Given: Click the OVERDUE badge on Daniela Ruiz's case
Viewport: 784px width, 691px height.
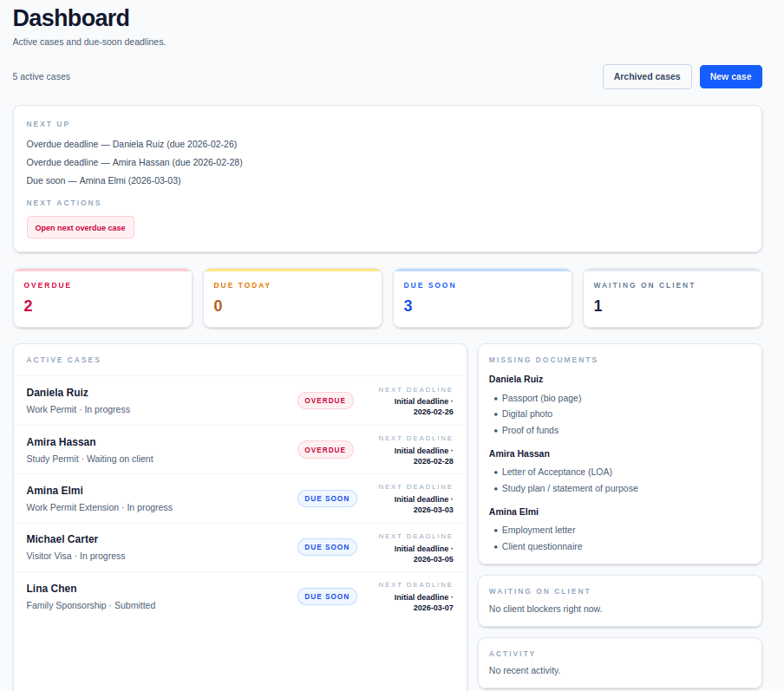Looking at the screenshot, I should (x=325, y=401).
